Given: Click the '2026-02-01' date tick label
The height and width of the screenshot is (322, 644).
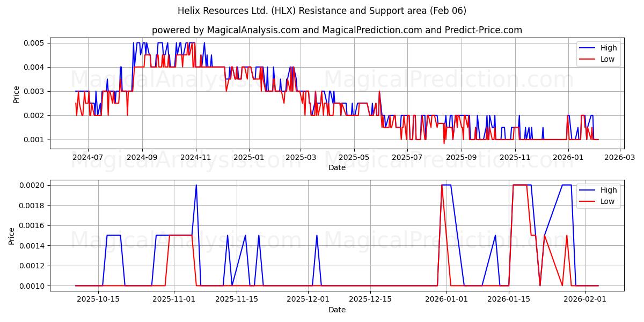Looking at the screenshot, I should (584, 300).
